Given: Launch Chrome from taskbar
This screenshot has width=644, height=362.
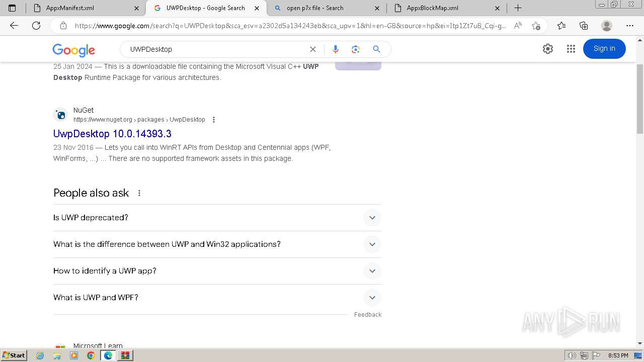Looking at the screenshot, I should pos(91,355).
